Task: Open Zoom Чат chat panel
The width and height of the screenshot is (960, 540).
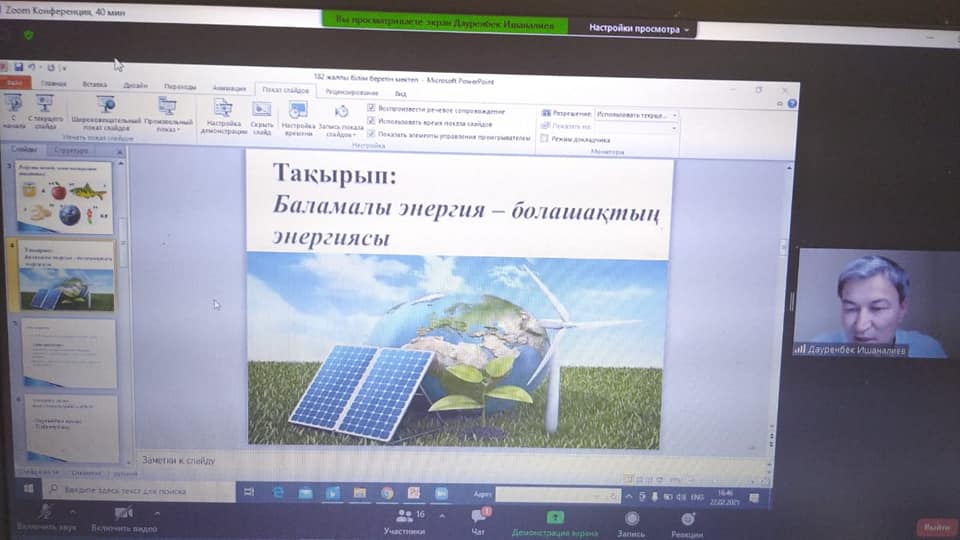Action: click(x=479, y=522)
